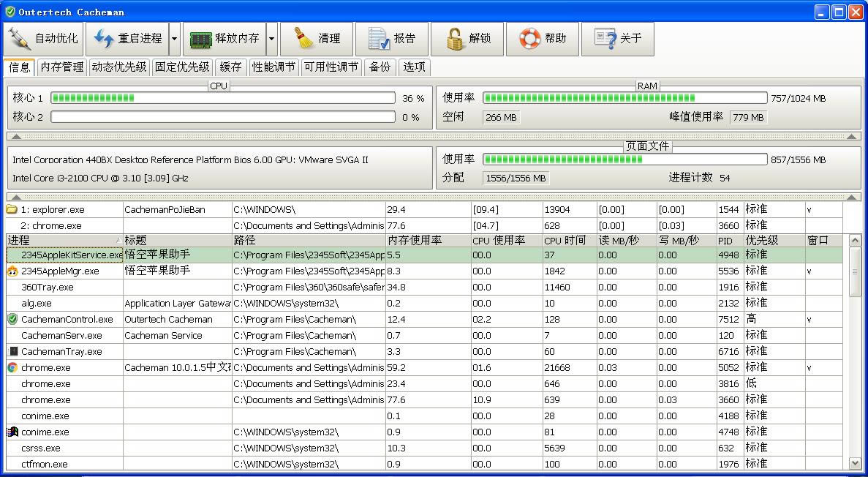Click the 页面文件 使用率 progress bar
The width and height of the screenshot is (868, 477).
click(x=625, y=159)
